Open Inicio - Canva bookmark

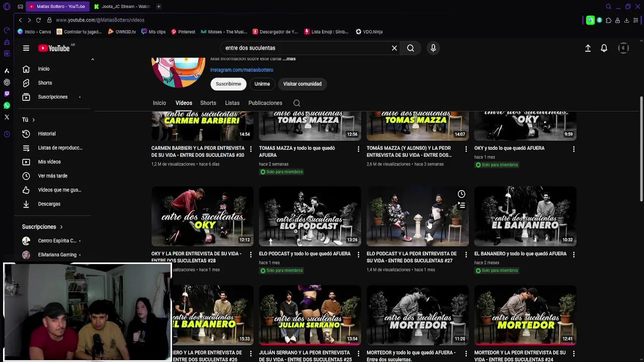(x=34, y=32)
